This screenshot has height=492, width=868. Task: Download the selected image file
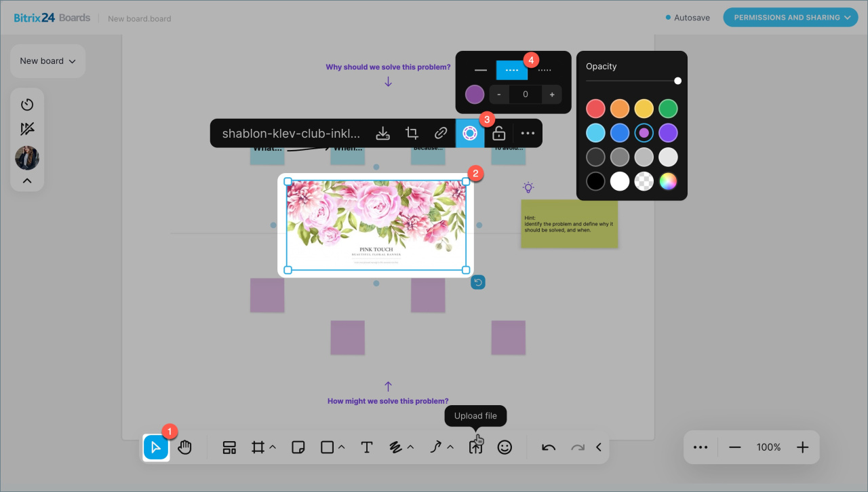click(x=382, y=133)
